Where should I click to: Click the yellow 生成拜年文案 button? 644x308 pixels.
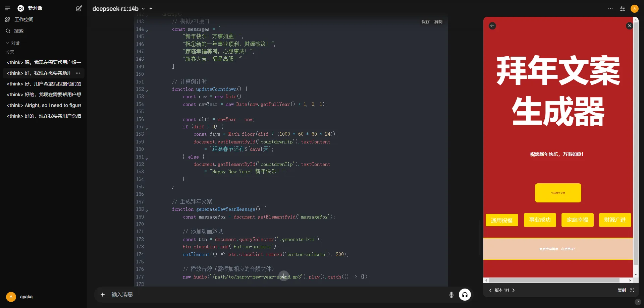point(558,193)
